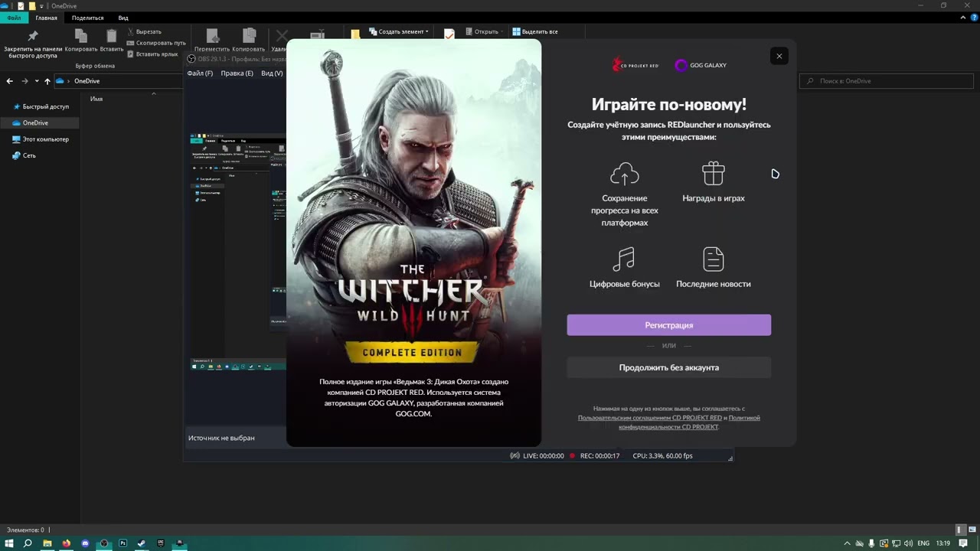Switch Explorer to details view icon
This screenshot has width=980, height=551.
pos(959,530)
